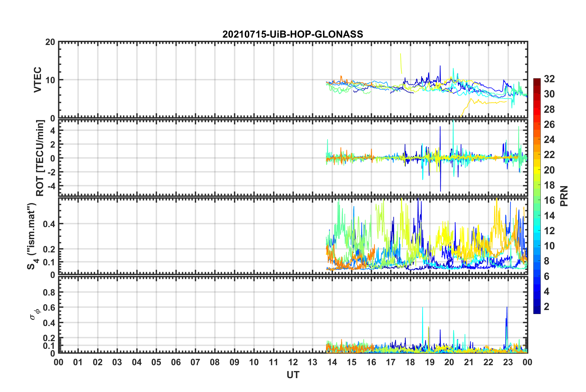Click the dark blue ROT spike near 19:30
586x392 pixels.
point(440,159)
